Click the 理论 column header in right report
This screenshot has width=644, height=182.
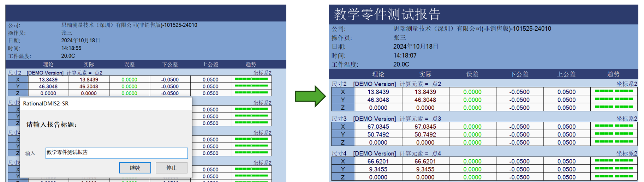click(378, 74)
